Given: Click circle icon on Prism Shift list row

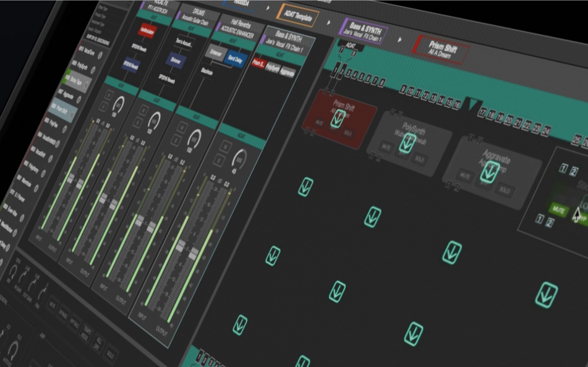Looking at the screenshot, I should tap(72, 114).
